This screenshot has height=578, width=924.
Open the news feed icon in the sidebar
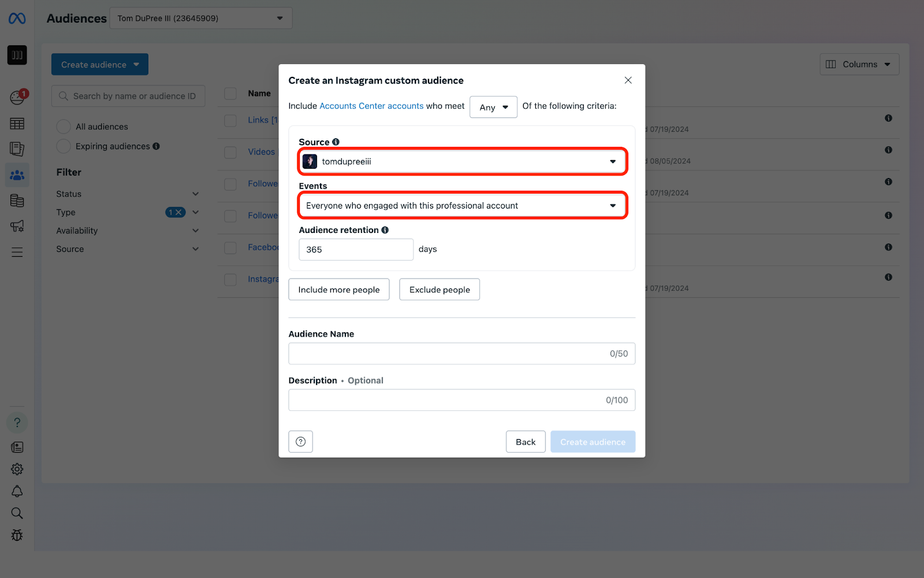coord(17,447)
